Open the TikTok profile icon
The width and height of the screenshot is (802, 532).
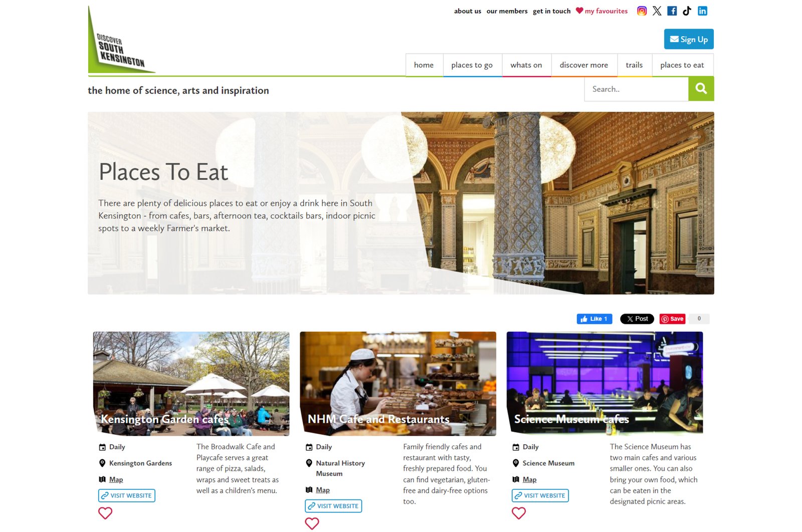tap(687, 11)
